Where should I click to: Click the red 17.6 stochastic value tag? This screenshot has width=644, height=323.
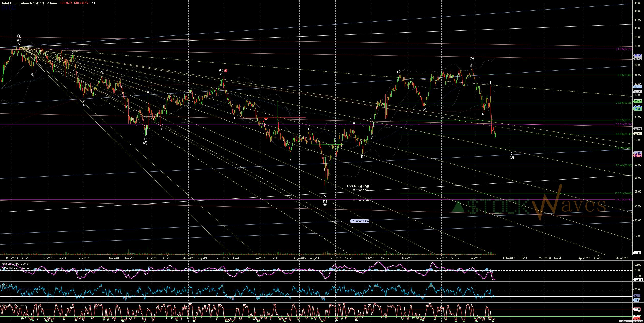coord(637,319)
